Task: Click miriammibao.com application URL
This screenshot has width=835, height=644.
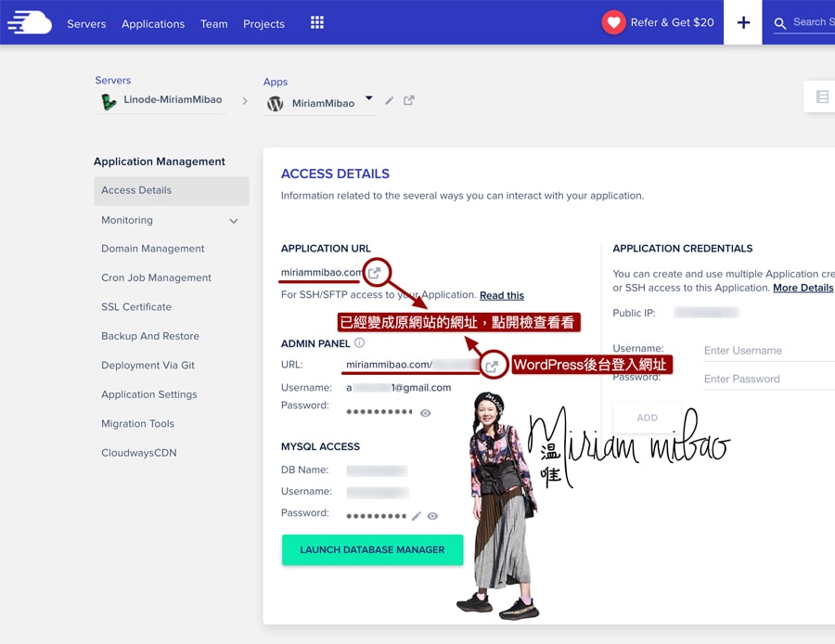Action: pos(322,272)
